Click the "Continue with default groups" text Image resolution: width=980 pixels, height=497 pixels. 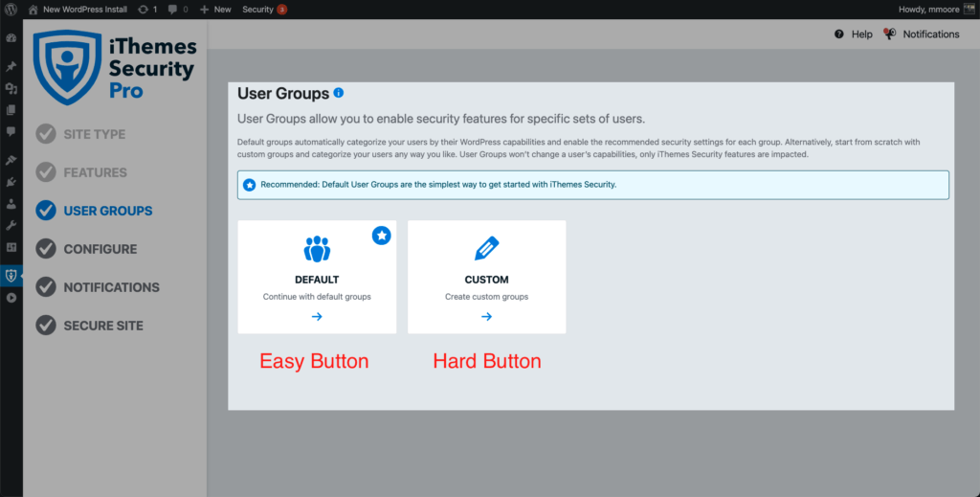[317, 297]
